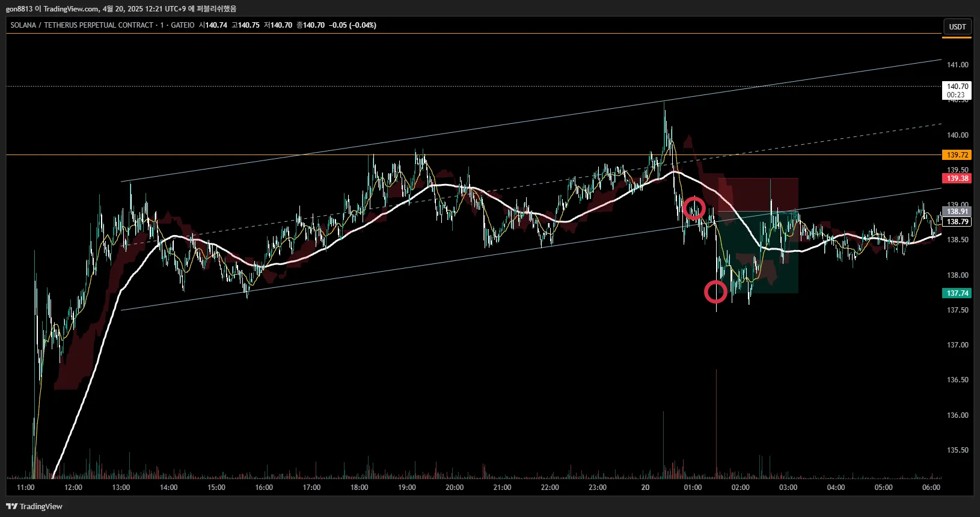Click the close change −0.05 (−0.04%)

[353, 25]
